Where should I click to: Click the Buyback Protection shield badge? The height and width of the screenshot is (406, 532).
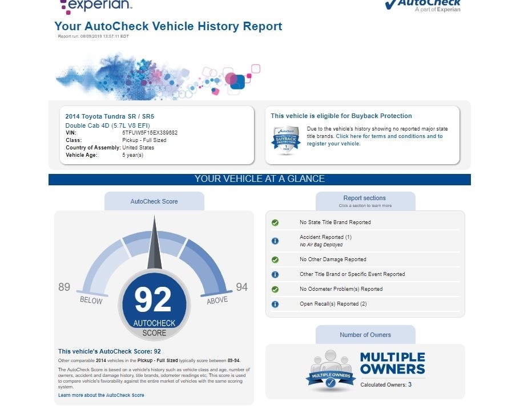tap(285, 140)
